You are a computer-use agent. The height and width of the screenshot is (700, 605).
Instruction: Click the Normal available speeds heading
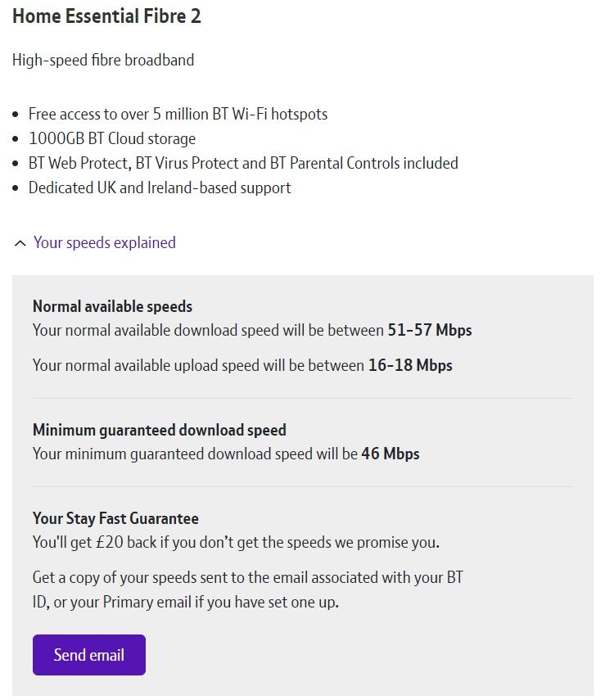[112, 306]
